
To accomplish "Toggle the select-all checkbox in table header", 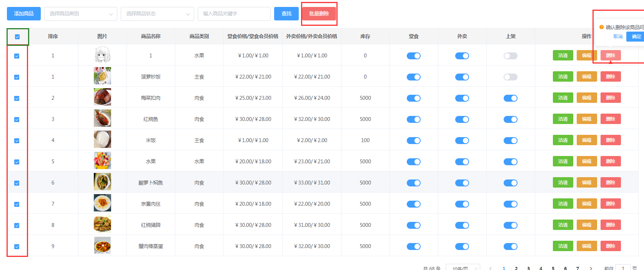I will coord(17,37).
